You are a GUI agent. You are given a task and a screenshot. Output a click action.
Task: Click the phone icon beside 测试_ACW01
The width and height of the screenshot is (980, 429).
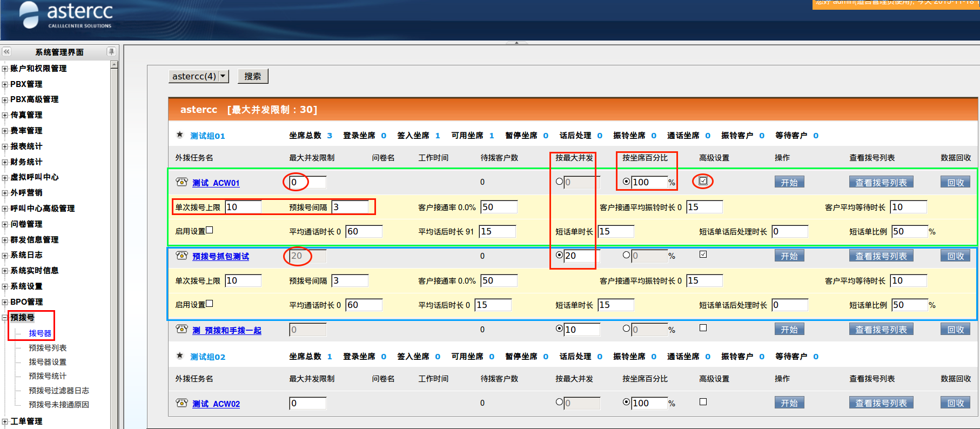pyautogui.click(x=182, y=182)
